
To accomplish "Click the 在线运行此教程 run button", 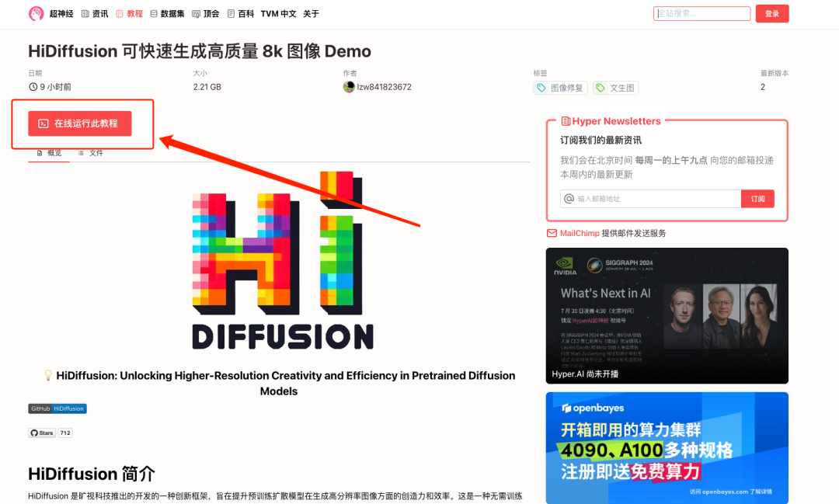I will point(80,123).
